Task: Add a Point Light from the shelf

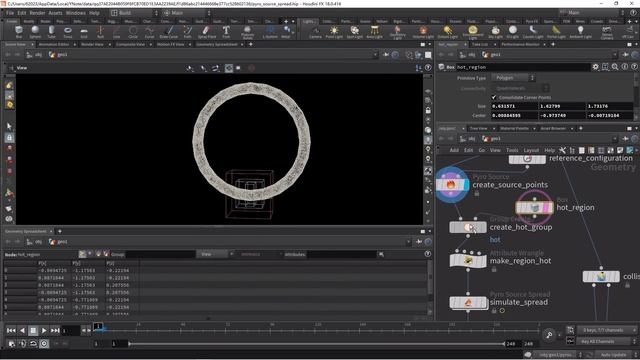Action: coord(334,31)
